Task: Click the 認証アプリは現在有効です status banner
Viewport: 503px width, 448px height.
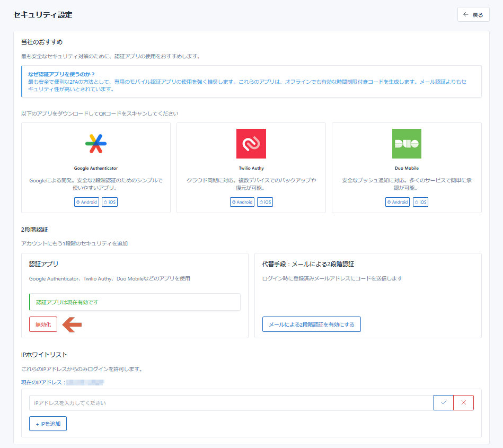Action: [135, 302]
